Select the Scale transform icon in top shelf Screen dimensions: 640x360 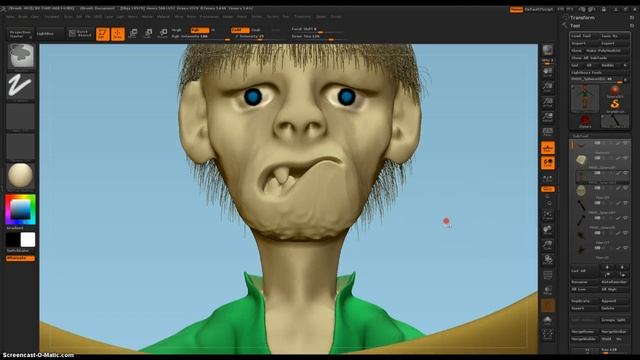148,33
